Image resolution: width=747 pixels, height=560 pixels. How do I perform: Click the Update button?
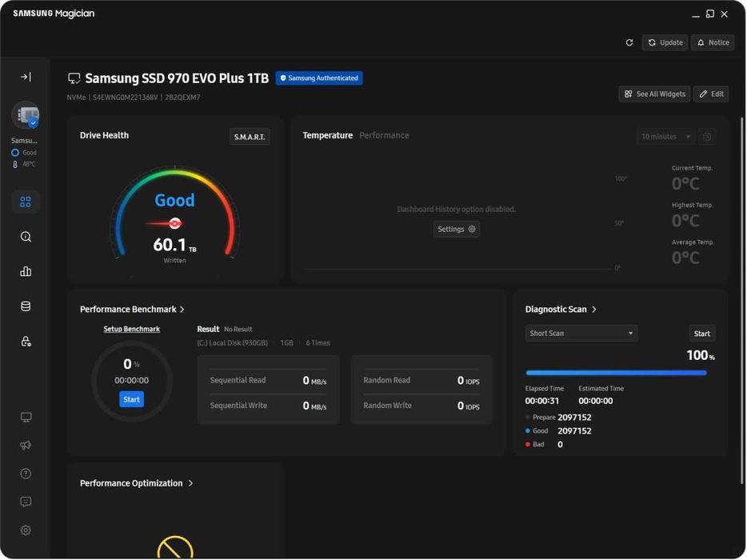(665, 42)
